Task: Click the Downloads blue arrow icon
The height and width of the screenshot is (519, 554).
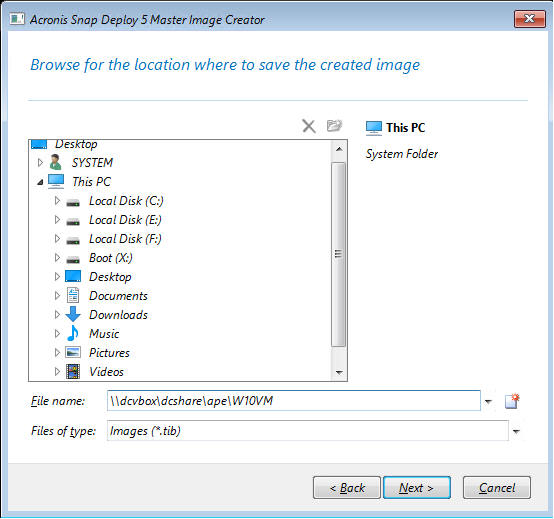Action: pyautogui.click(x=73, y=314)
